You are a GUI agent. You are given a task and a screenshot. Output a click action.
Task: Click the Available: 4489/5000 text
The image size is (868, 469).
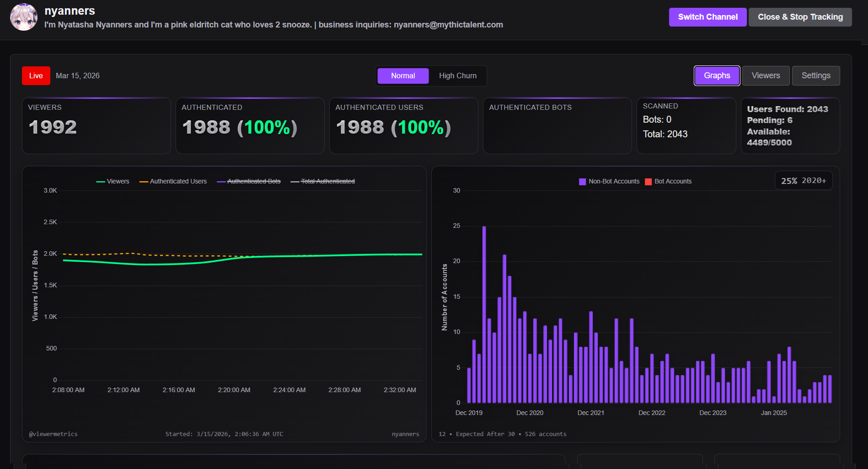click(x=769, y=137)
